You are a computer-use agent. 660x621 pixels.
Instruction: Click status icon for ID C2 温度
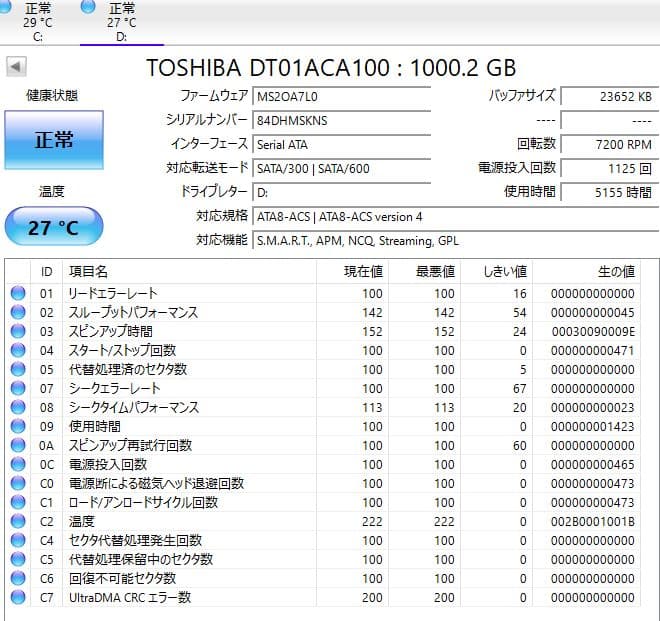coord(18,521)
